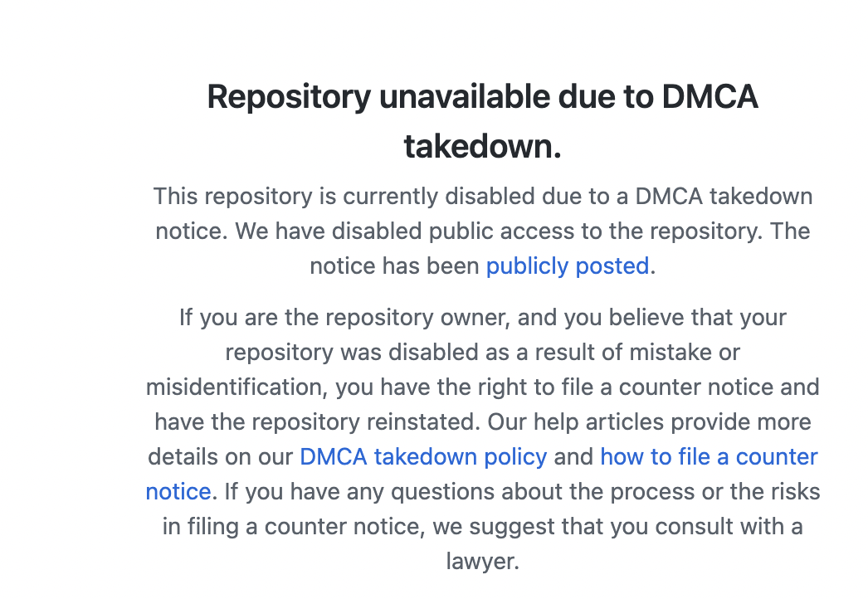The height and width of the screenshot is (599, 868).
Task: Click the line 'in filing a counter notice'
Action: pyautogui.click(x=483, y=527)
